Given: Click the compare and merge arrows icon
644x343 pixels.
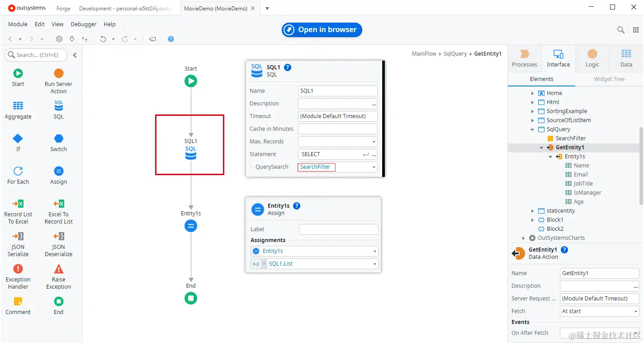Looking at the screenshot, I should [x=85, y=39].
